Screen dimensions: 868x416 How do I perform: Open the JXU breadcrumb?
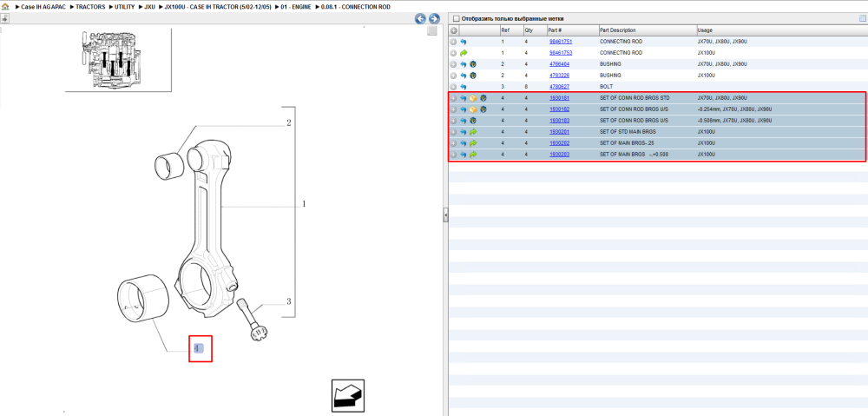click(150, 7)
